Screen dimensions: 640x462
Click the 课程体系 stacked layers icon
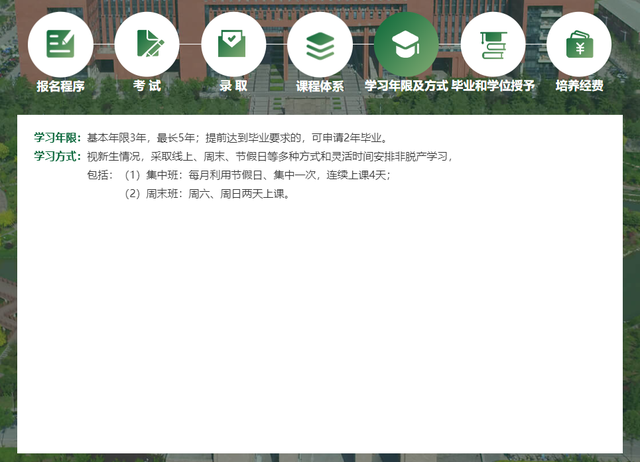[320, 44]
